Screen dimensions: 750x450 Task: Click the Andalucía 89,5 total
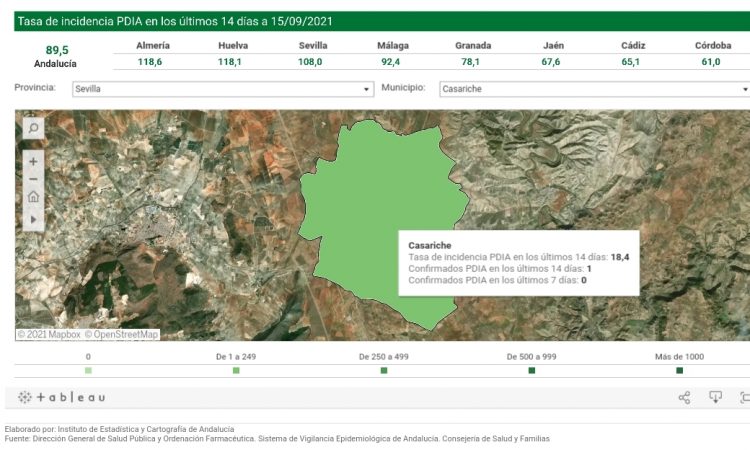pos(55,55)
